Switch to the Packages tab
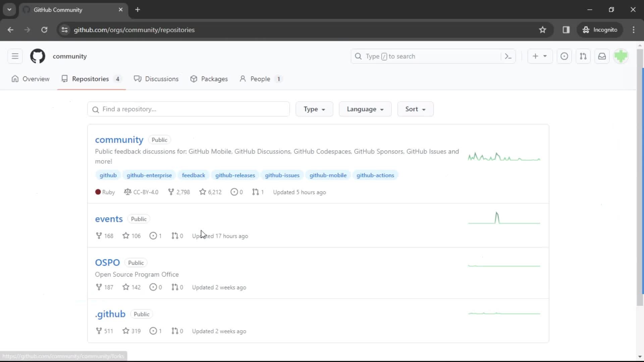Viewport: 644px width, 362px height. coord(209,79)
